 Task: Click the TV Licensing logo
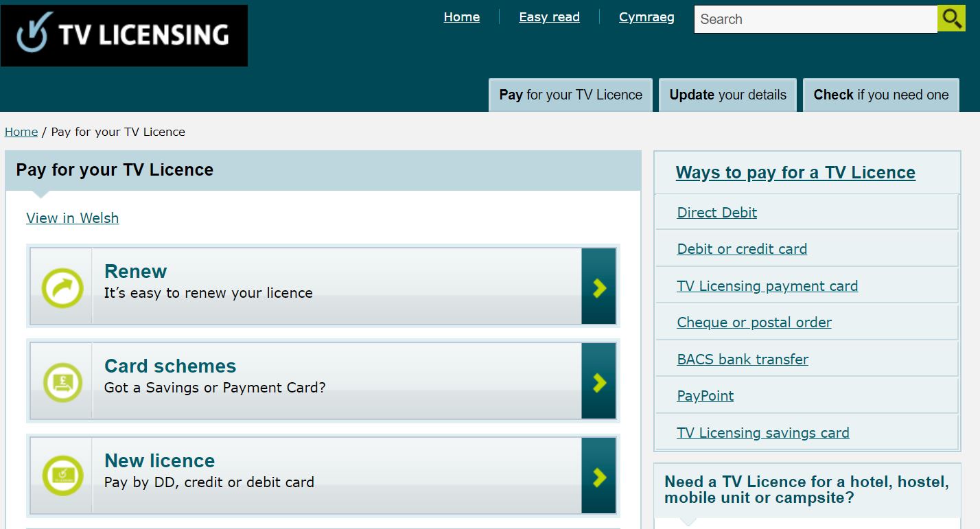coord(124,34)
